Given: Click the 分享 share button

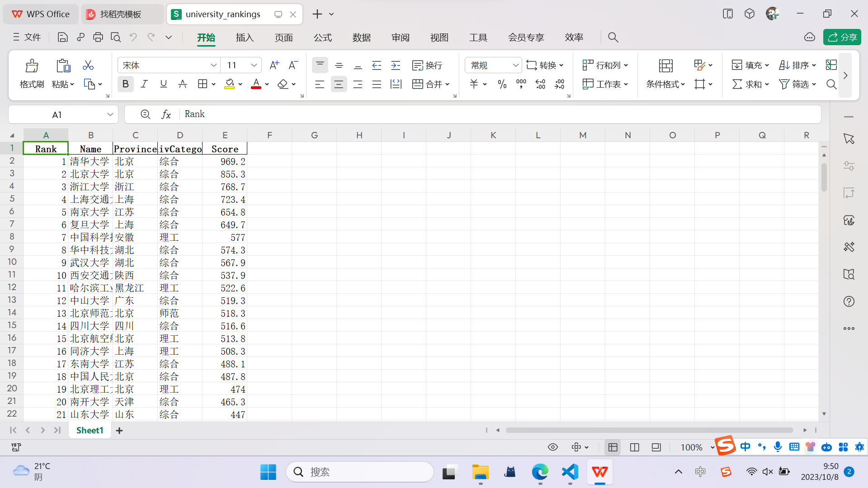Looking at the screenshot, I should pyautogui.click(x=842, y=38).
